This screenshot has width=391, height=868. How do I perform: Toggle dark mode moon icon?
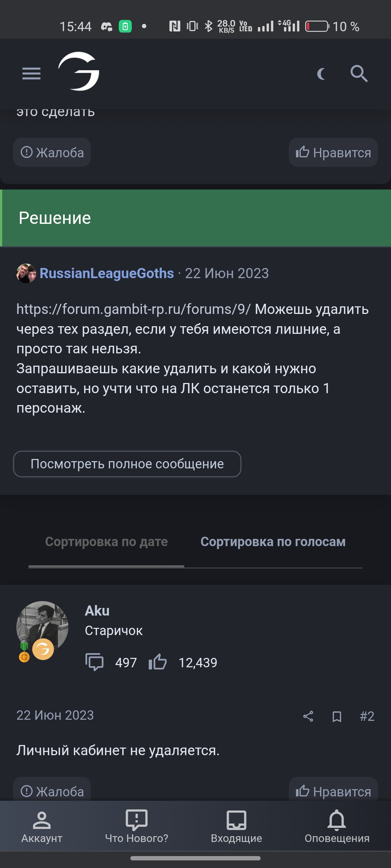click(x=321, y=74)
